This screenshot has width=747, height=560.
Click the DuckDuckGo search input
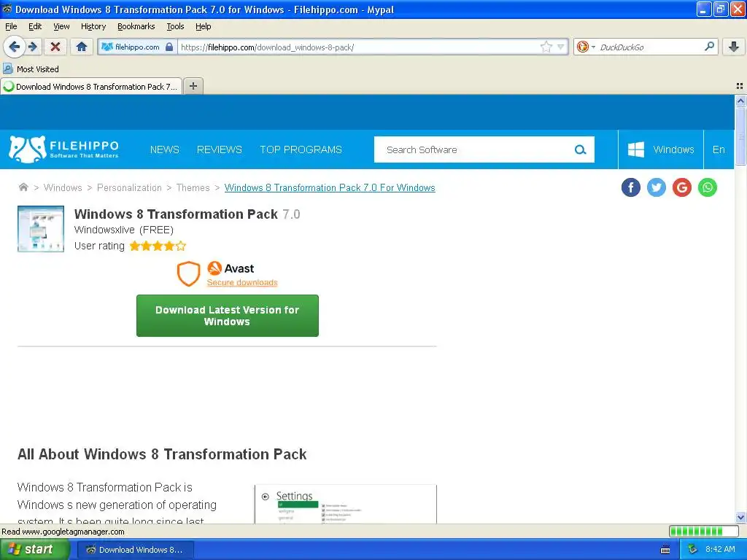coord(650,47)
